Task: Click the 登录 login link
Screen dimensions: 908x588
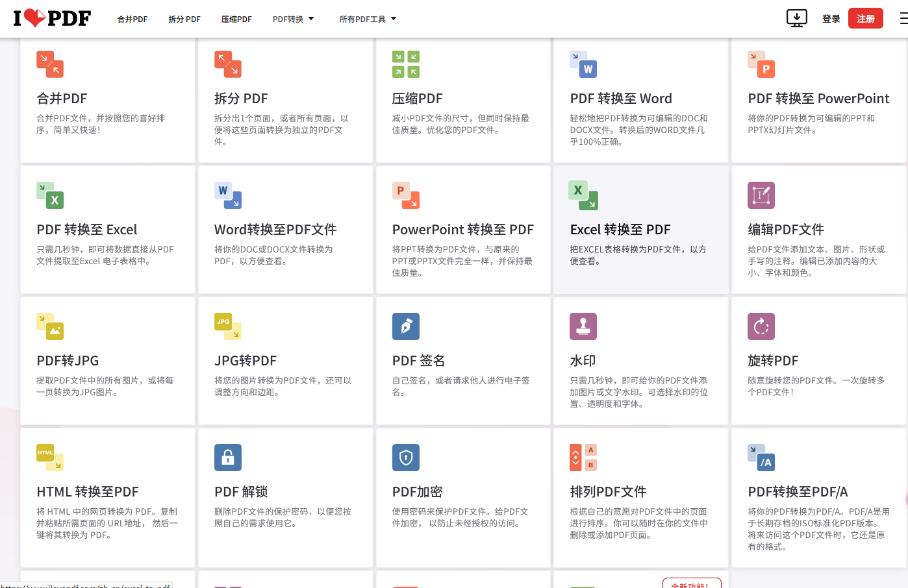Action: tap(831, 19)
